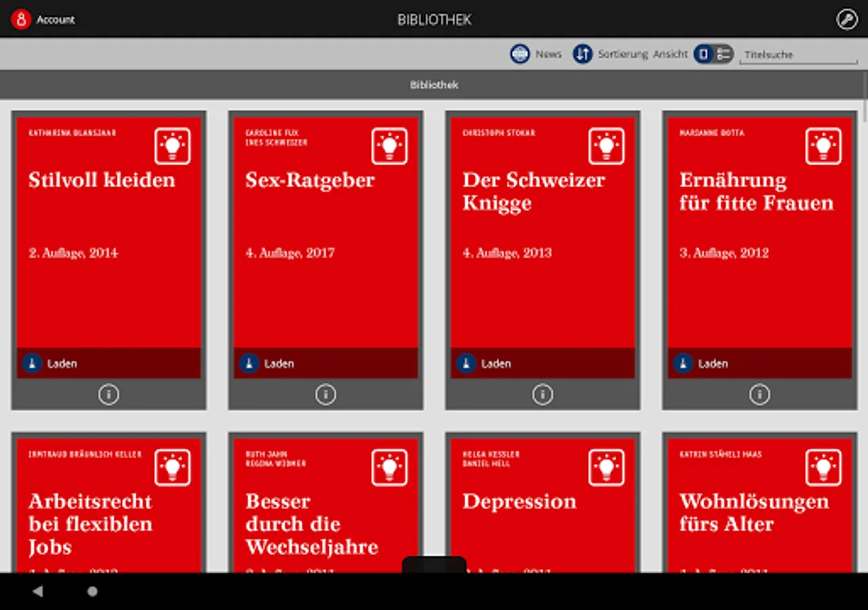The height and width of the screenshot is (610, 868).
Task: Focus the Titelsuche search field
Action: click(x=798, y=55)
